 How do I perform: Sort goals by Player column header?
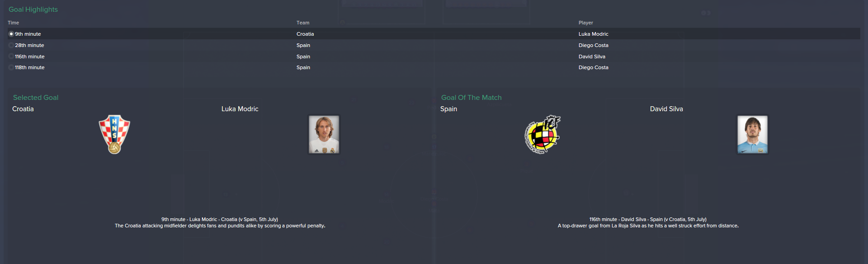[585, 23]
